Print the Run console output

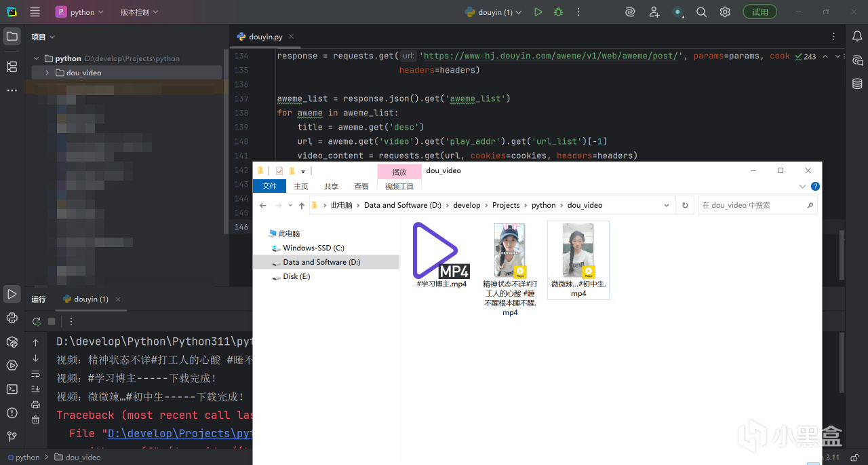(x=36, y=405)
